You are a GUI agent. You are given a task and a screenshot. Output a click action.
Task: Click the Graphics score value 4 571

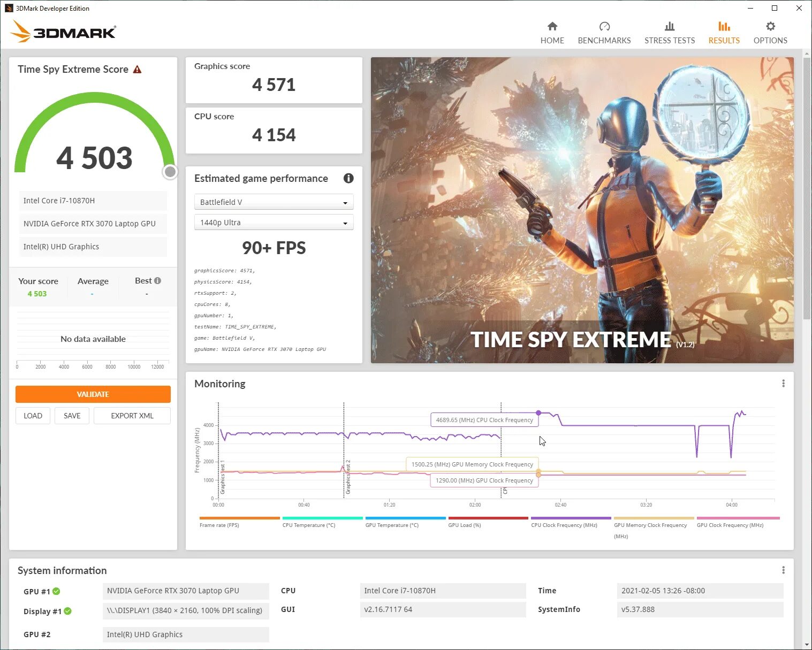coord(274,85)
